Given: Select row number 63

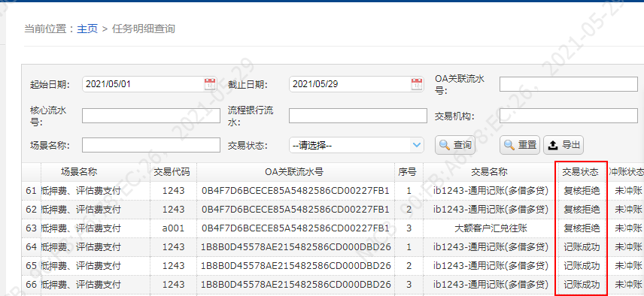Looking at the screenshot, I should [31, 228].
